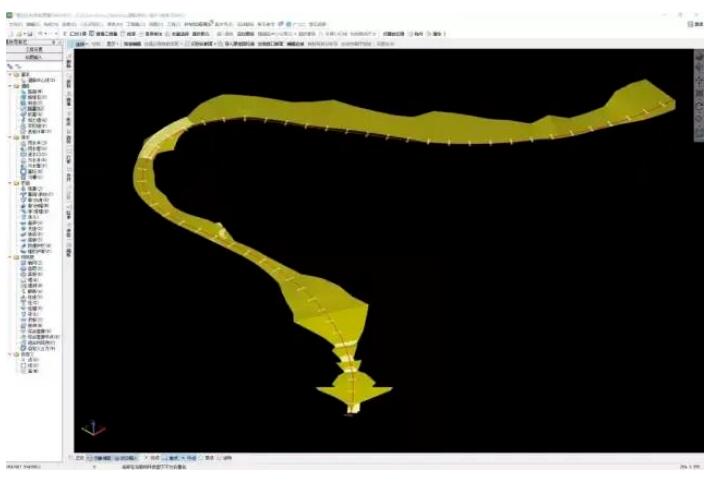Collapse the first folder in the component tree
Image resolution: width=713 pixels, height=483 pixels.
(x=9, y=74)
